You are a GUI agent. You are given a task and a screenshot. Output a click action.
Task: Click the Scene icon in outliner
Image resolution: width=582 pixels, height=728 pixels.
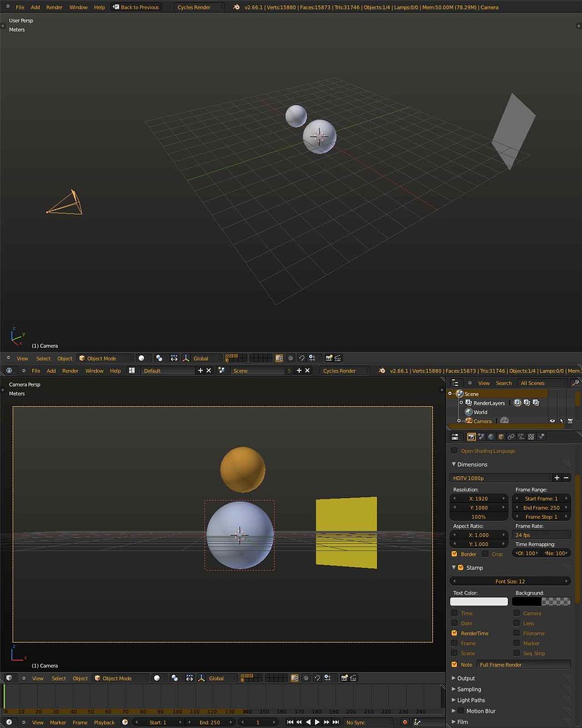point(460,394)
